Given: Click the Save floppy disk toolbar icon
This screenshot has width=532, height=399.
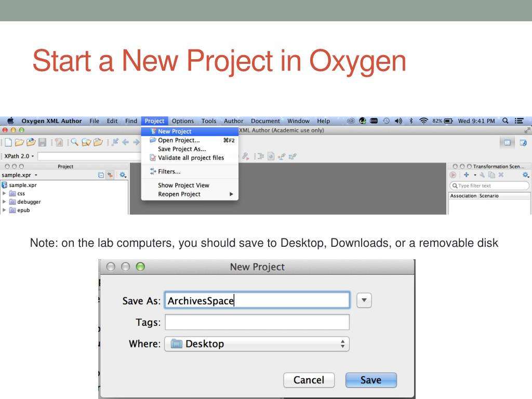Looking at the screenshot, I should click(x=42, y=142).
